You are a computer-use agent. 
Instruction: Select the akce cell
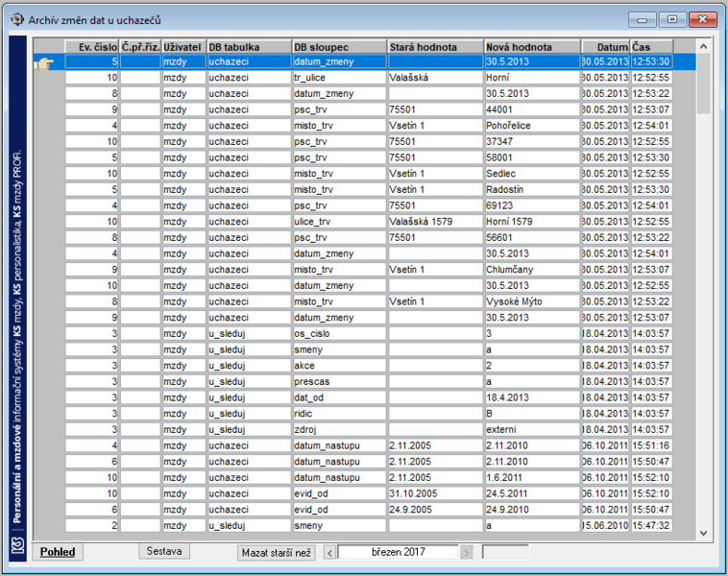click(339, 366)
